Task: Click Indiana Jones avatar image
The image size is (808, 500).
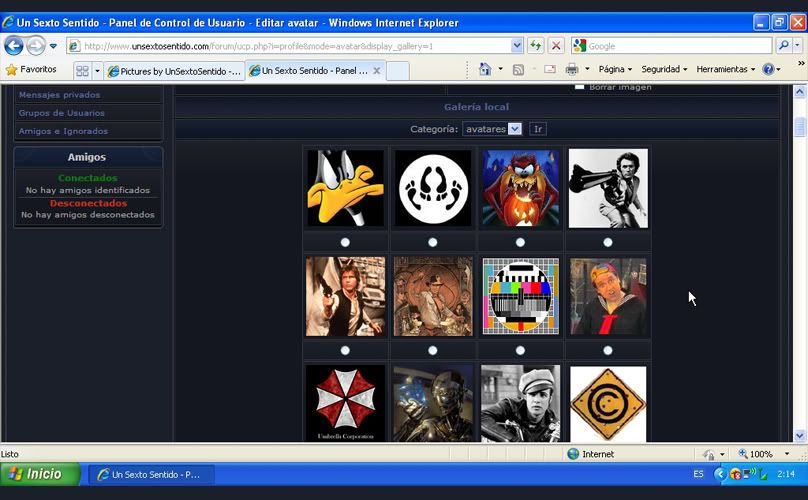Action: pos(433,296)
